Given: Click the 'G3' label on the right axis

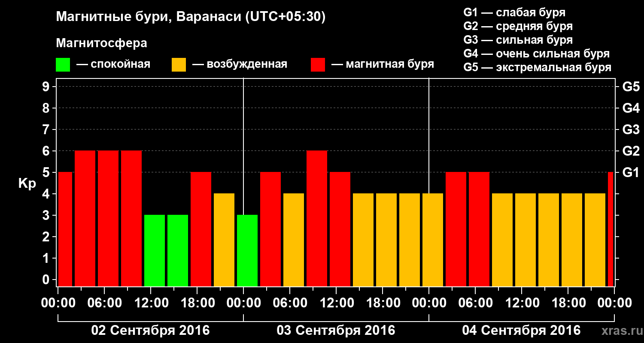Looking at the screenshot, I should tap(631, 129).
